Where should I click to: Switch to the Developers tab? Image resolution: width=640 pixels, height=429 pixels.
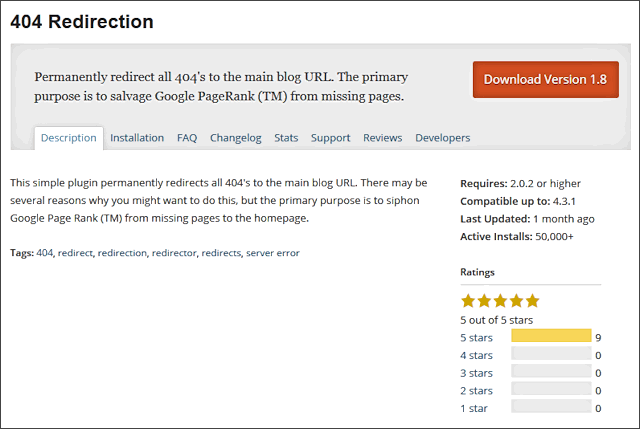(442, 138)
